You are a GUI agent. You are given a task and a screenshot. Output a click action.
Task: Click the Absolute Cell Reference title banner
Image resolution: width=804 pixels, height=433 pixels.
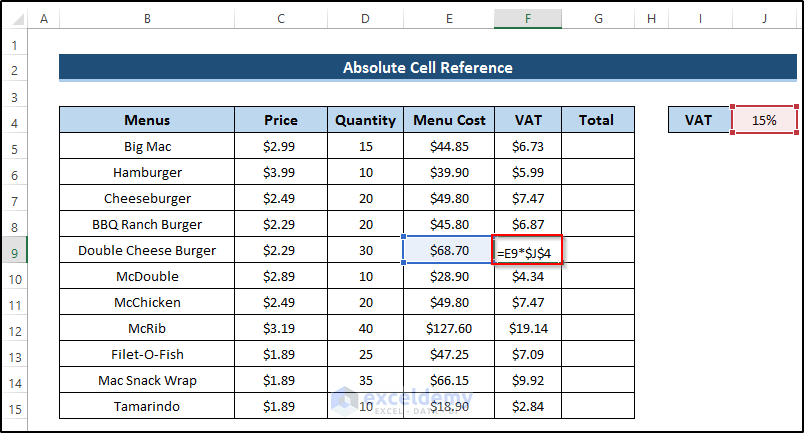point(427,68)
